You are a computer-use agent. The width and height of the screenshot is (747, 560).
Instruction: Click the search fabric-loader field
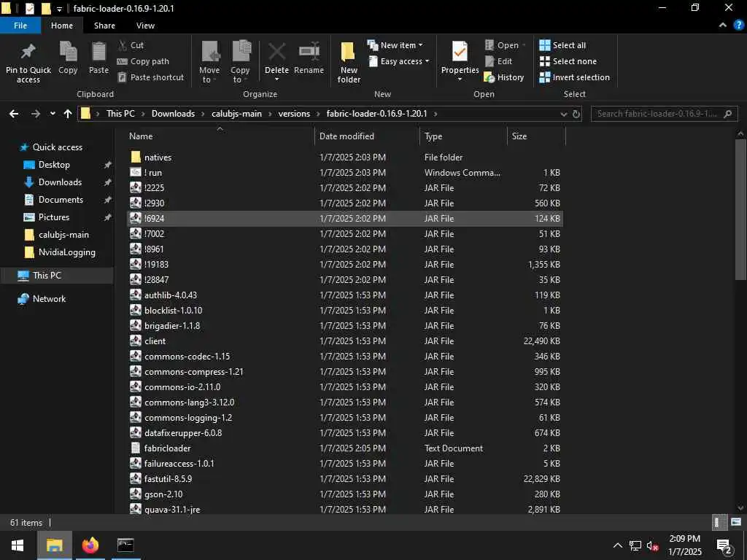pyautogui.click(x=664, y=114)
